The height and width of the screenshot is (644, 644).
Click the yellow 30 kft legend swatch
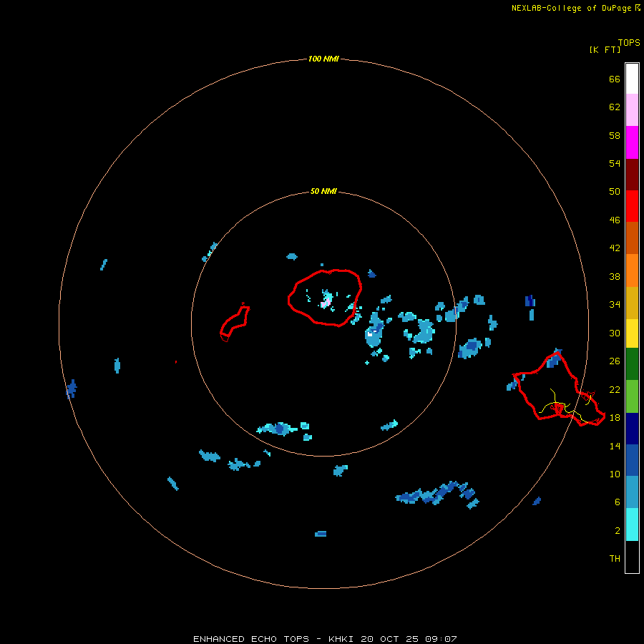pyautogui.click(x=632, y=333)
